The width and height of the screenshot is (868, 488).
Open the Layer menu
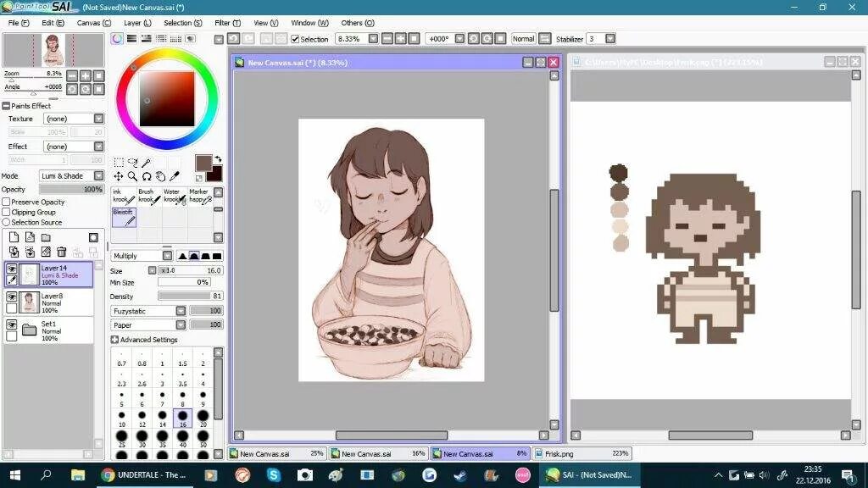coord(137,23)
